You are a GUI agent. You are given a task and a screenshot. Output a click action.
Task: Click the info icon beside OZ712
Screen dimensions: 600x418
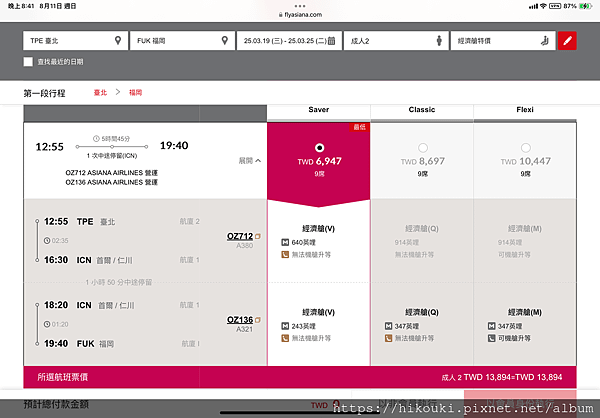(258, 237)
